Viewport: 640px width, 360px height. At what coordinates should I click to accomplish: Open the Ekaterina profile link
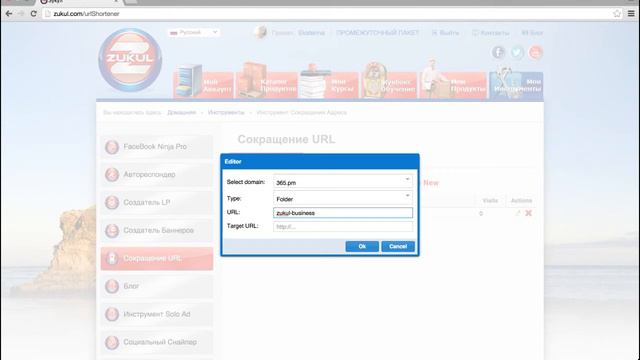pos(311,33)
